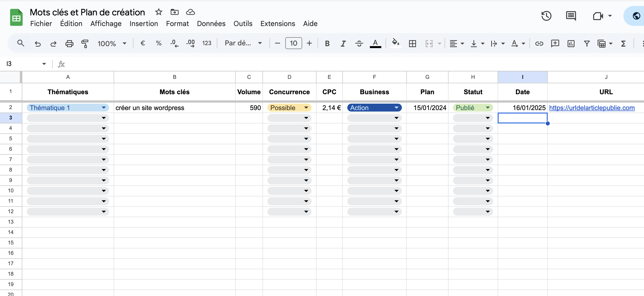
Task: Click the create filter funnel icon
Action: 586,43
